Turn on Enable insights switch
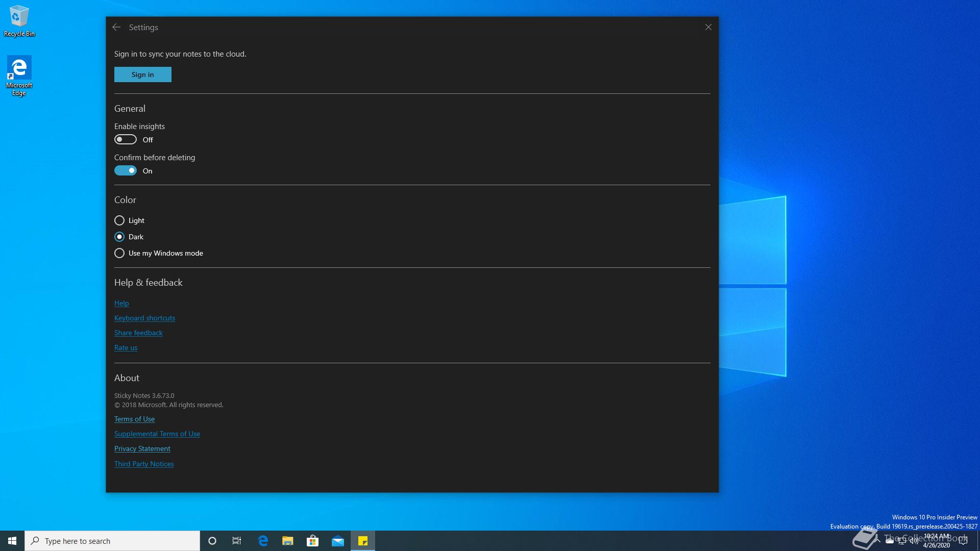This screenshot has height=551, width=980. click(x=126, y=139)
